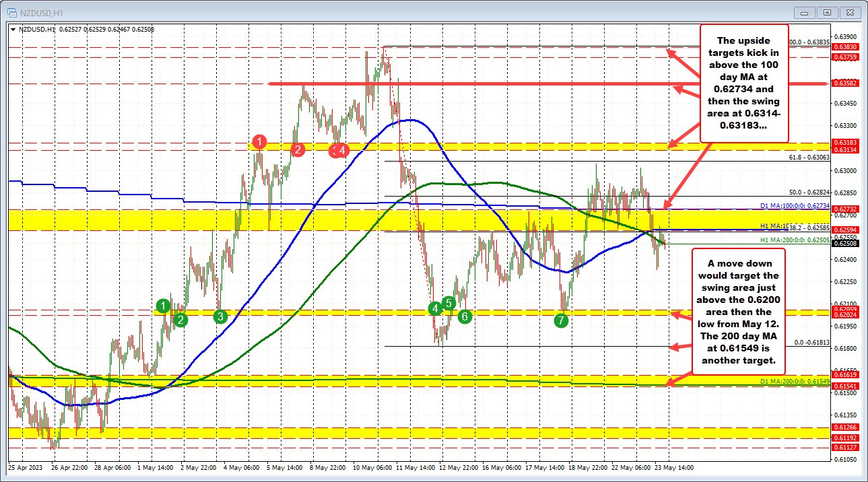Image resolution: width=868 pixels, height=482 pixels.
Task: Click the black current price label 0.62508
Action: [845, 244]
